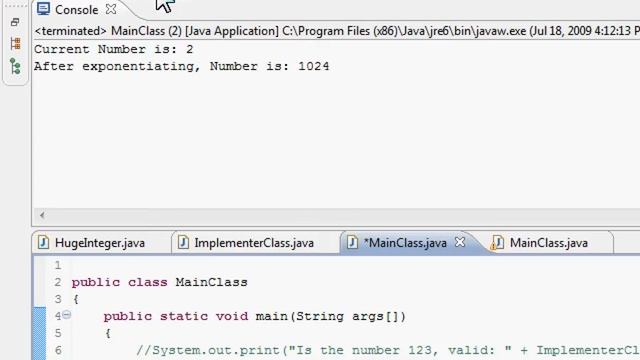Click the 'After exponentiating' output line
Screen dimensions: 640x360
[x=181, y=66]
